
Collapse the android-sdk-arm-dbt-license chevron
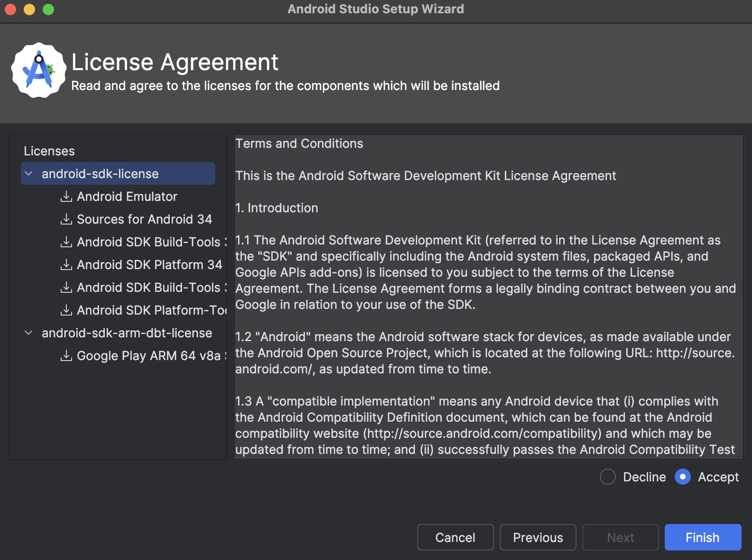[x=28, y=333]
